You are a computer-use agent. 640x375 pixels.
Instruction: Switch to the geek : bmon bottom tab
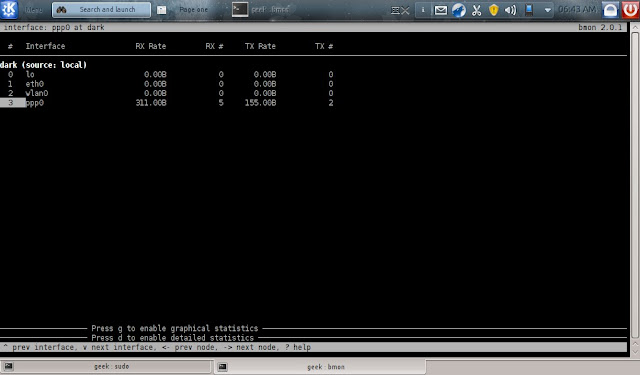pos(320,366)
